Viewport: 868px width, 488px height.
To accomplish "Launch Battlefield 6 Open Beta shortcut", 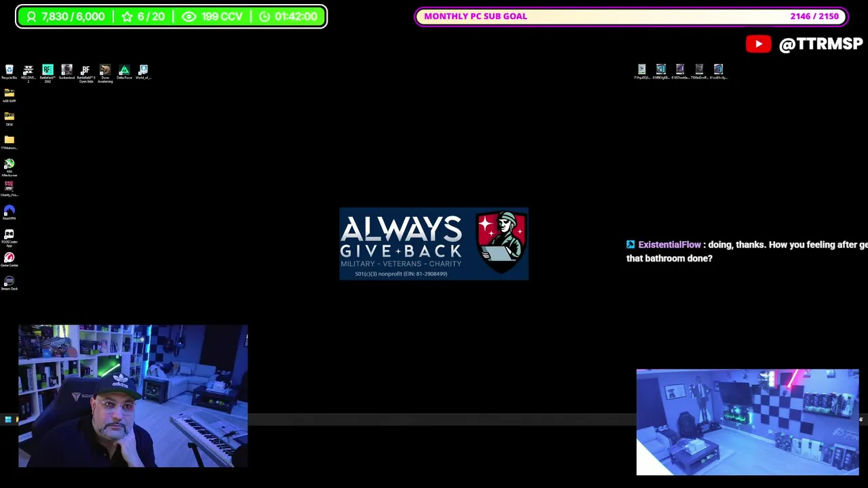I will point(85,73).
